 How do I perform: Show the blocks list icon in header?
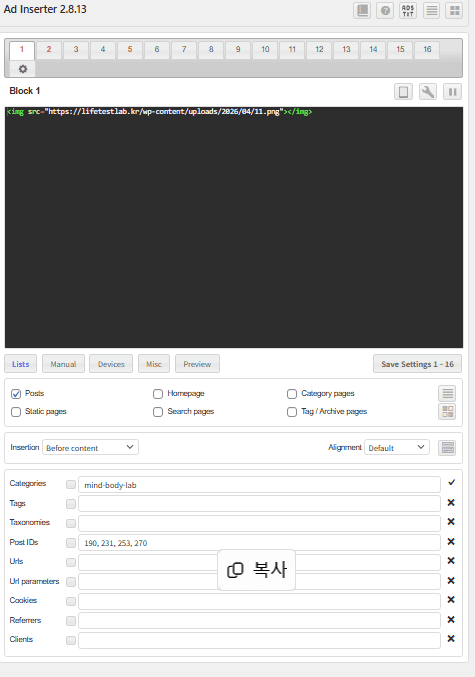(x=431, y=10)
